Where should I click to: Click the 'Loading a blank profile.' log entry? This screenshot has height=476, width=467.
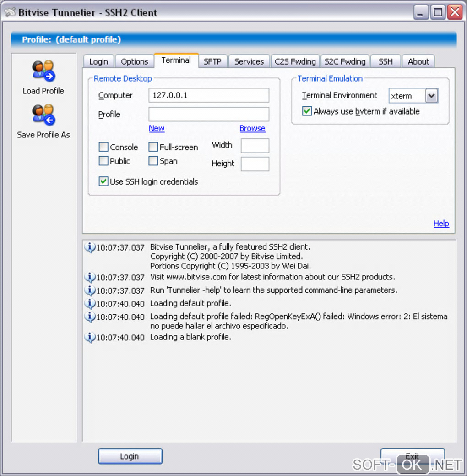pyautogui.click(x=190, y=337)
